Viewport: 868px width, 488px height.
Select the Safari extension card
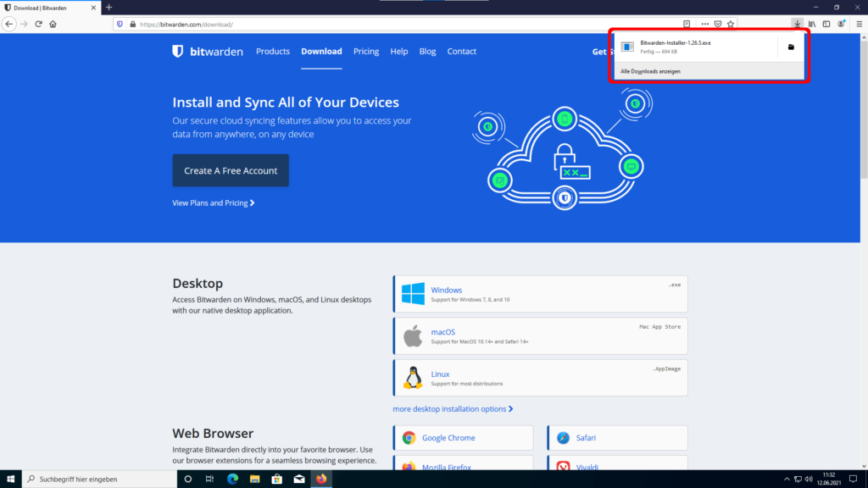click(617, 438)
